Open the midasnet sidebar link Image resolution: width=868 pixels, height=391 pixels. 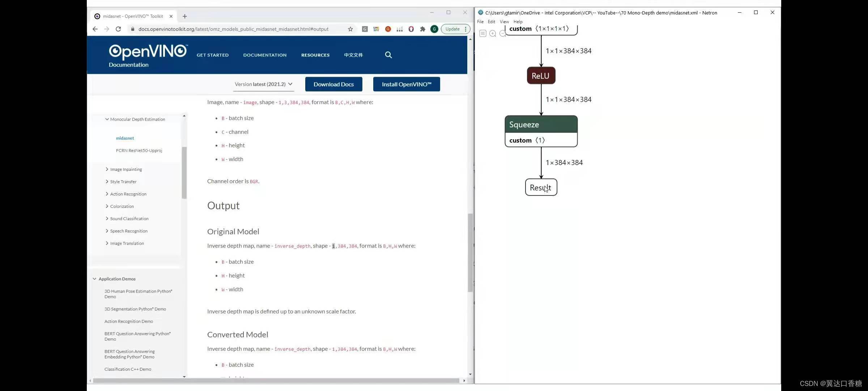click(125, 138)
